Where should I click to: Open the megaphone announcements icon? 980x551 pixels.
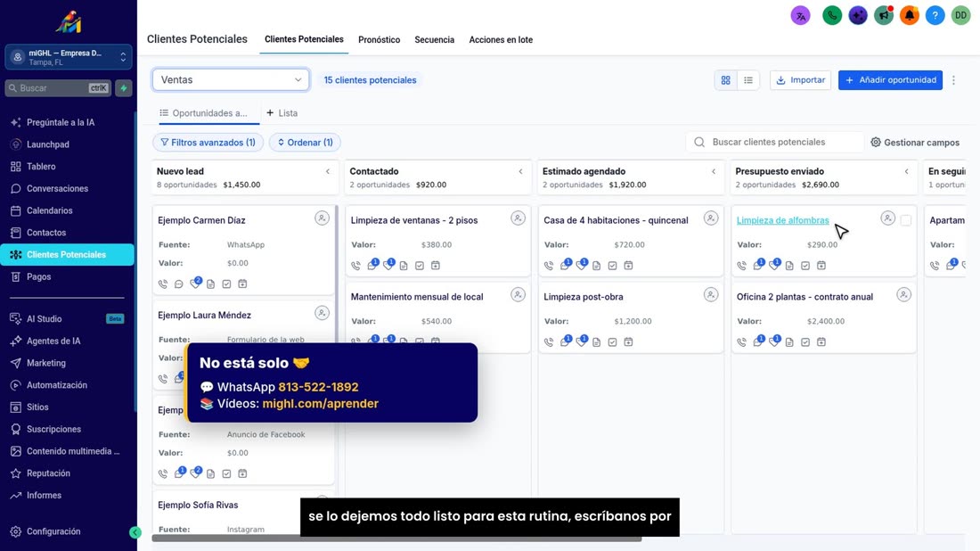(x=883, y=16)
